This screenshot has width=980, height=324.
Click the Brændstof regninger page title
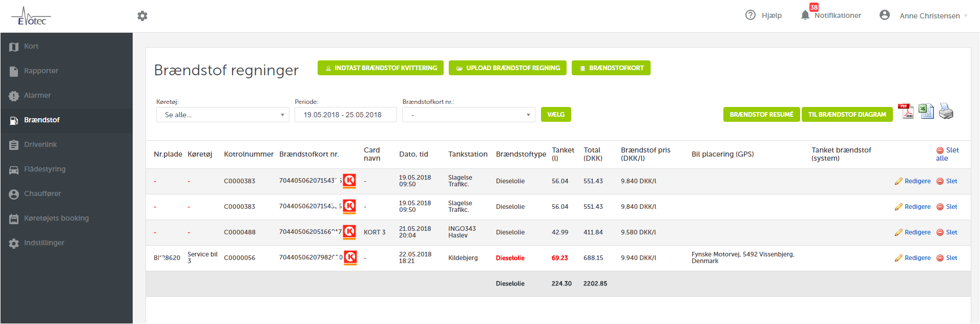(x=226, y=70)
